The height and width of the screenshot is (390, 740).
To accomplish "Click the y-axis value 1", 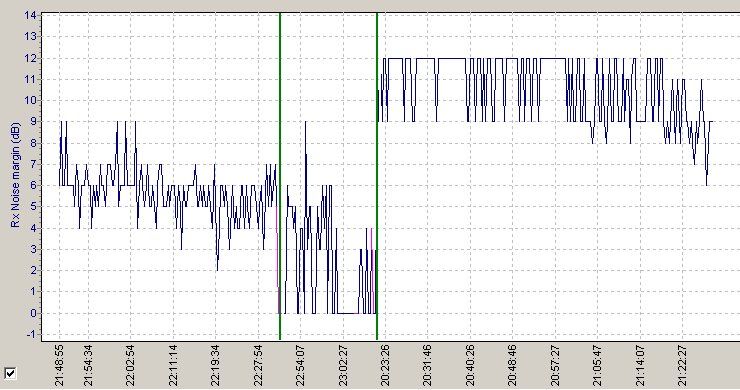I will point(33,292).
